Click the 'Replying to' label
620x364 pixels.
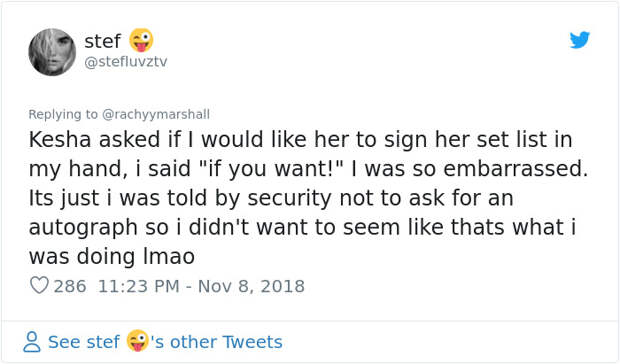[63, 115]
